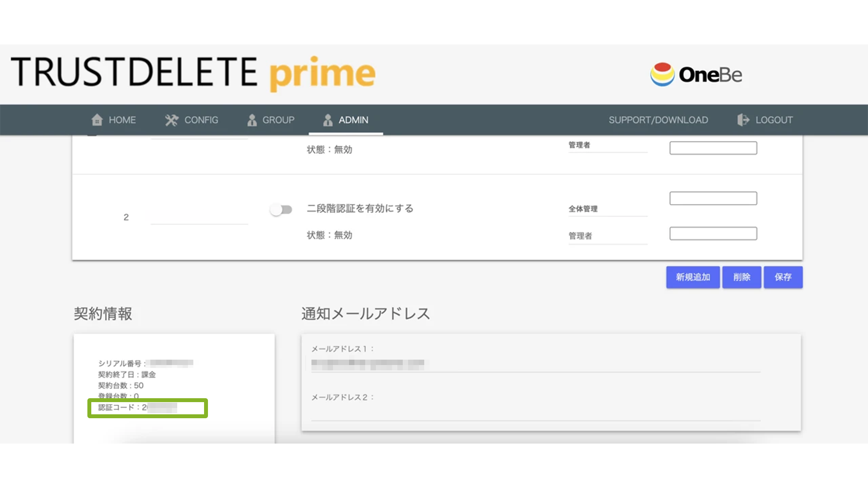The height and width of the screenshot is (488, 868).
Task: Open the 管理者 selector in row 2
Action: [607, 236]
